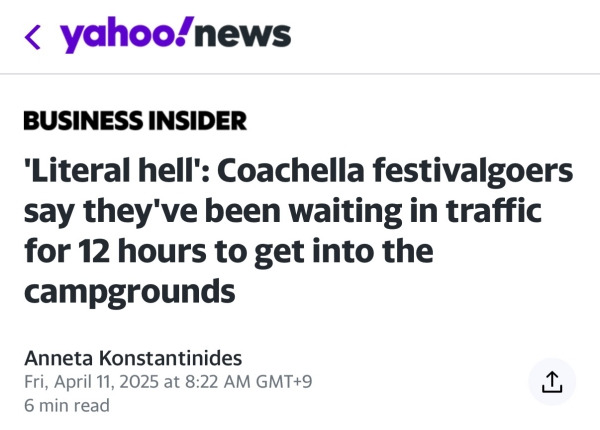Image resolution: width=600 pixels, height=430 pixels.
Task: Click the '6 min read' label
Action: click(67, 406)
